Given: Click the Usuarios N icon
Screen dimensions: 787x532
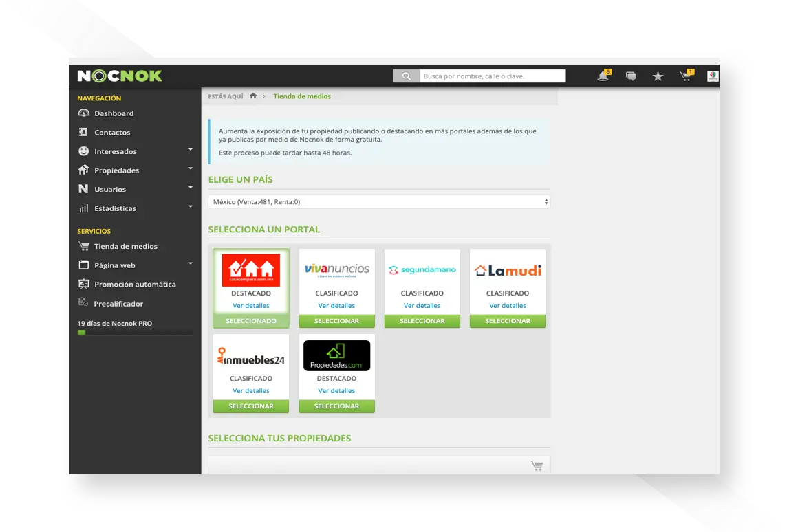Looking at the screenshot, I should [83, 189].
